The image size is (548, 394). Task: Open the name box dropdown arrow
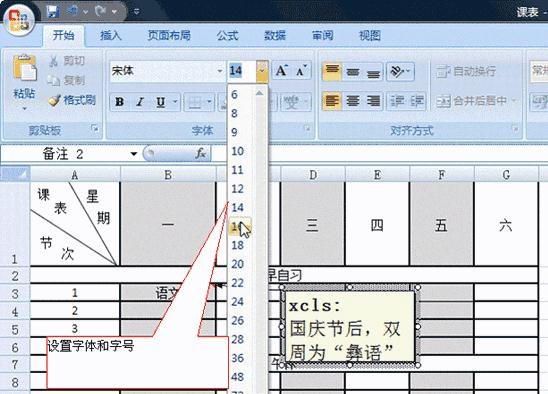click(133, 154)
